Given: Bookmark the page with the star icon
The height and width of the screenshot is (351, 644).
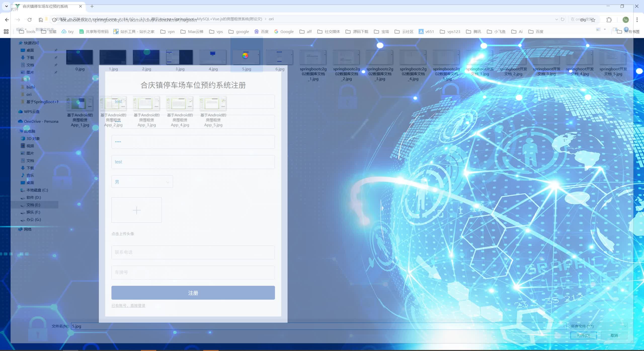Looking at the screenshot, I should pos(593,20).
